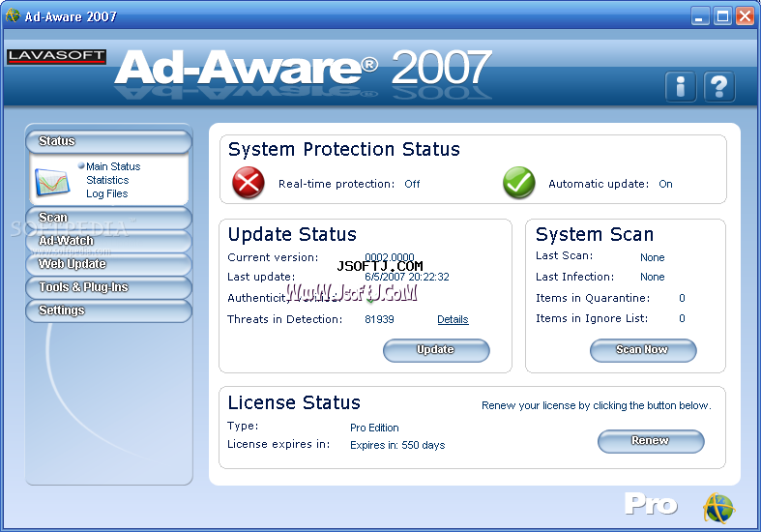Click the 'License Status' heading
The width and height of the screenshot is (761, 532).
tap(294, 403)
